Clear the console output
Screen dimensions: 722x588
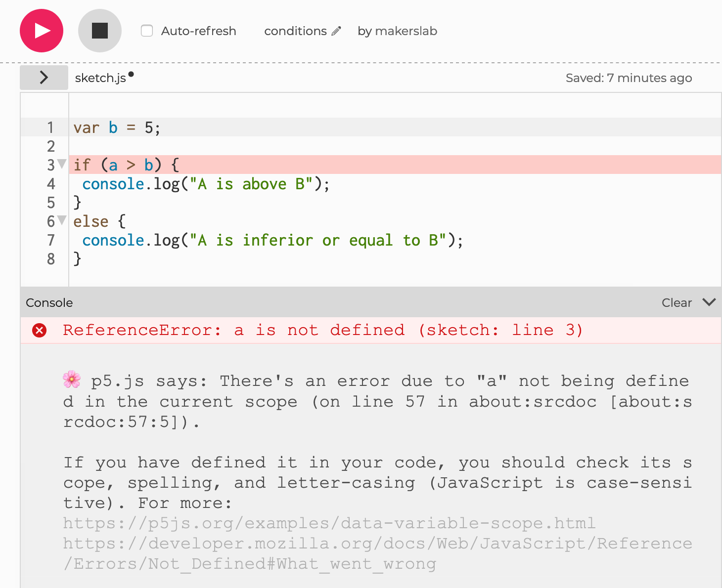pos(676,303)
